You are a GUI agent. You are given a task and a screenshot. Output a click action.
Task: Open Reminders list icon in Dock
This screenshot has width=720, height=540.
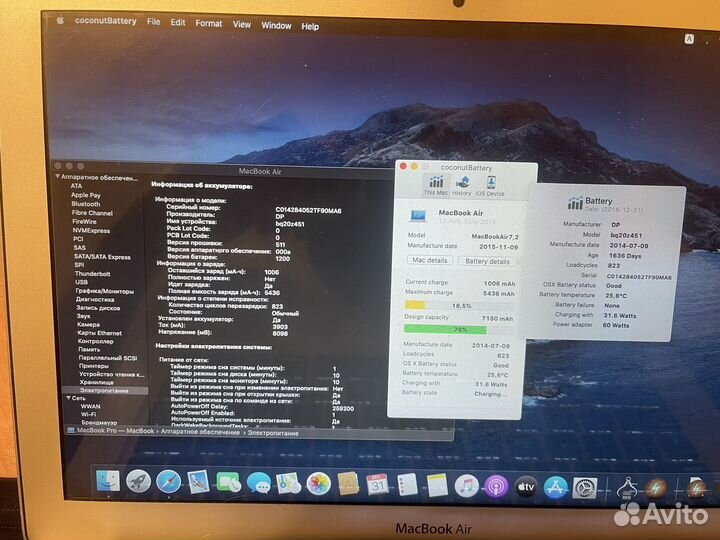[x=407, y=485]
